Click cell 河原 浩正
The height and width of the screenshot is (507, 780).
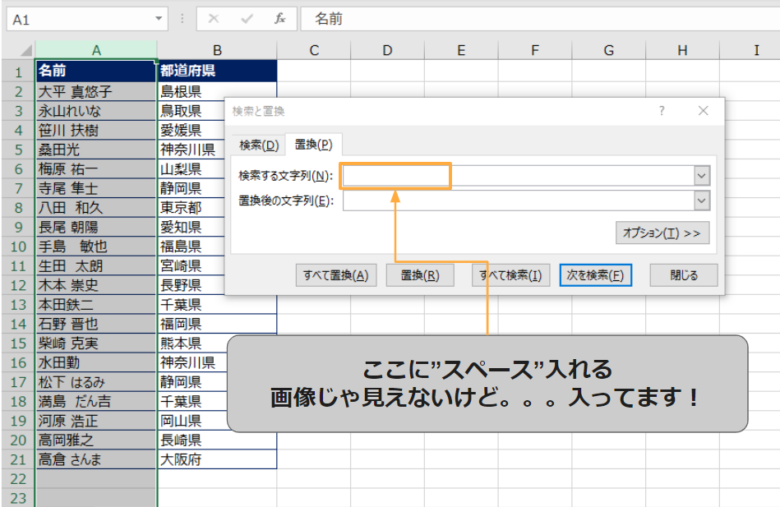(96, 421)
